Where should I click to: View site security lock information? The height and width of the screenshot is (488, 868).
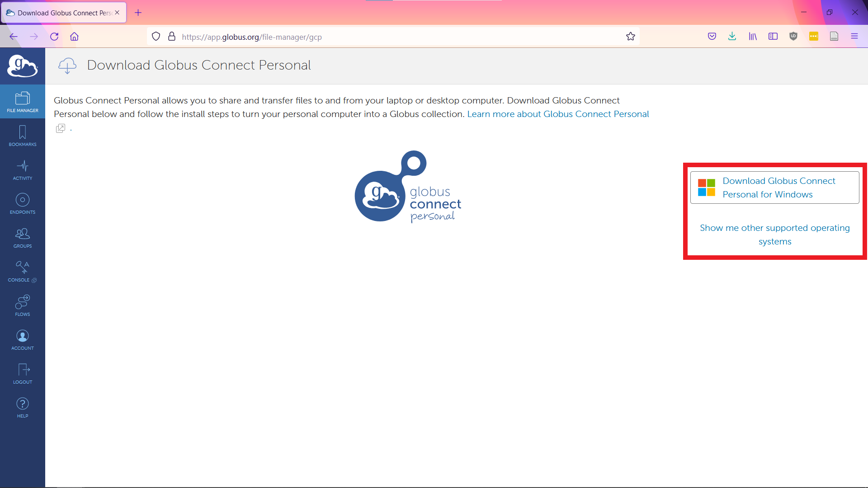[x=172, y=37]
